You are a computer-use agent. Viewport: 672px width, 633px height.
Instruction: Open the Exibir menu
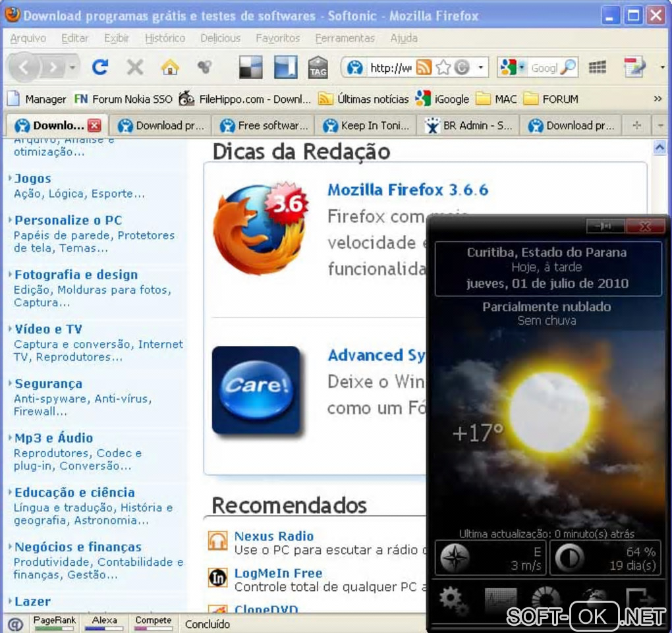116,39
